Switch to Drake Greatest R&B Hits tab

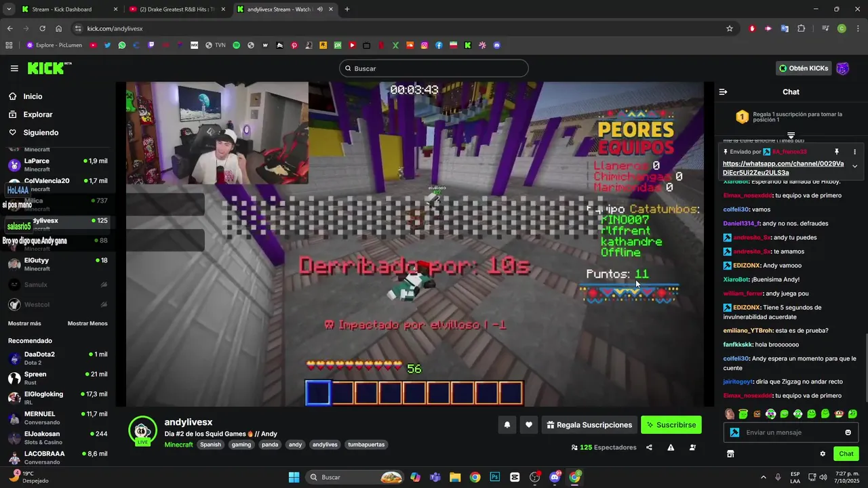pyautogui.click(x=178, y=9)
